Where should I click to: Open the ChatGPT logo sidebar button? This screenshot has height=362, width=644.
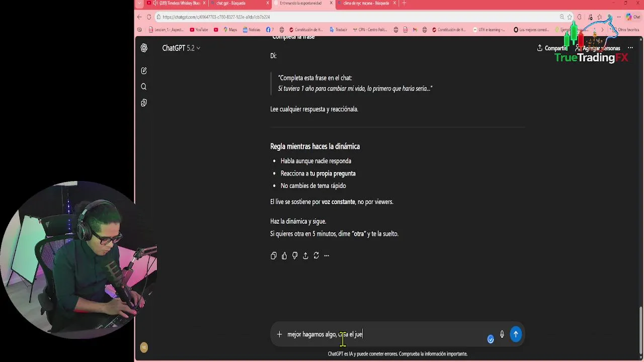pyautogui.click(x=144, y=48)
